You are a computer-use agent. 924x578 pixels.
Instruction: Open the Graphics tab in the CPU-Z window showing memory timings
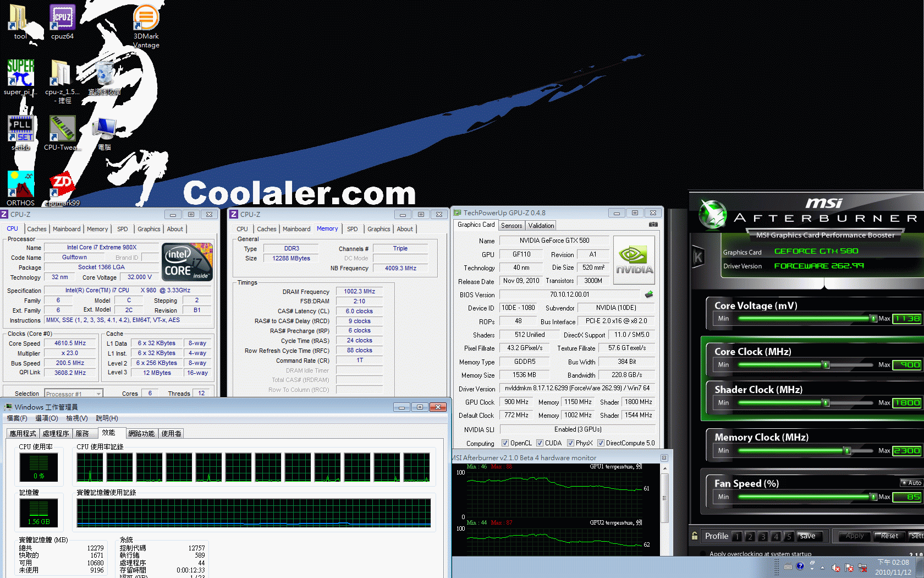tap(379, 229)
